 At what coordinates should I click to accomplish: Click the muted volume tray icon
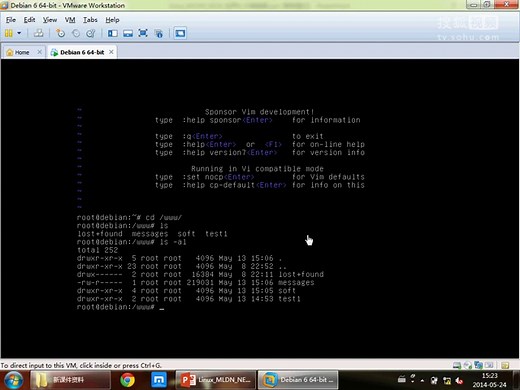click(x=459, y=380)
